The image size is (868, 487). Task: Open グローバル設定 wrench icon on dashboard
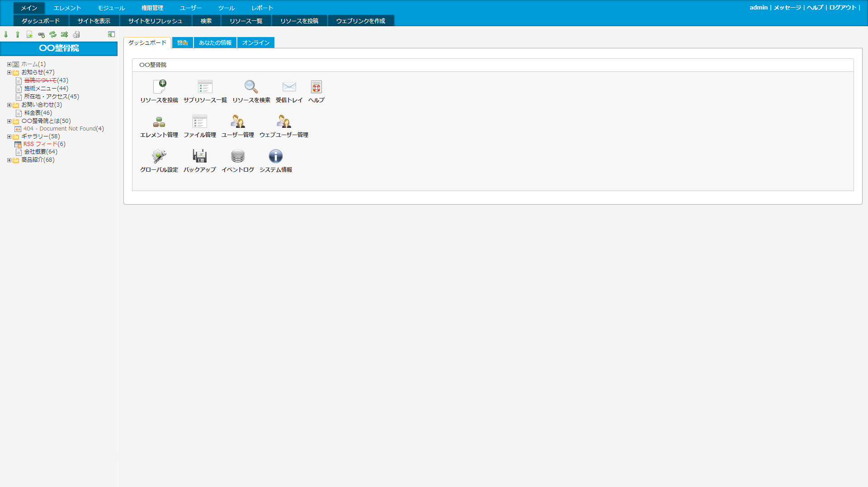click(159, 156)
